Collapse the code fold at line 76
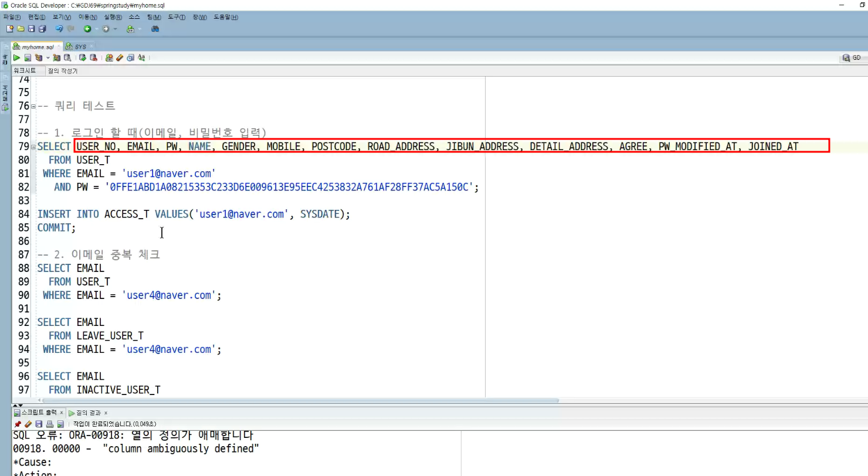 tap(33, 107)
